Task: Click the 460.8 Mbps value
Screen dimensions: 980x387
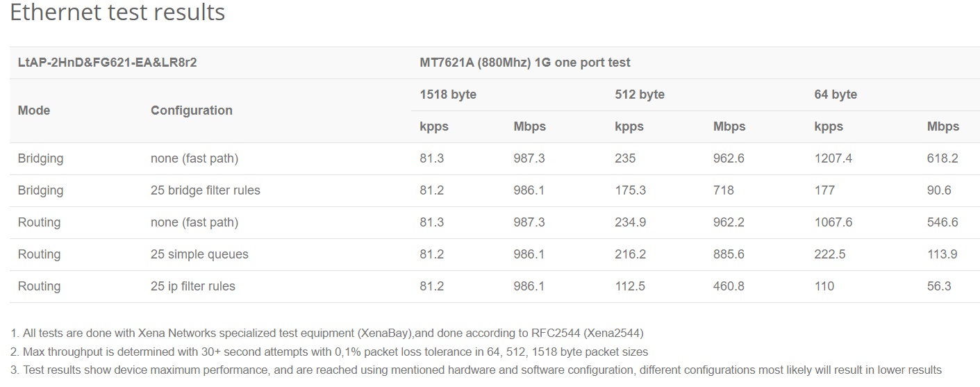Action: 729,286
